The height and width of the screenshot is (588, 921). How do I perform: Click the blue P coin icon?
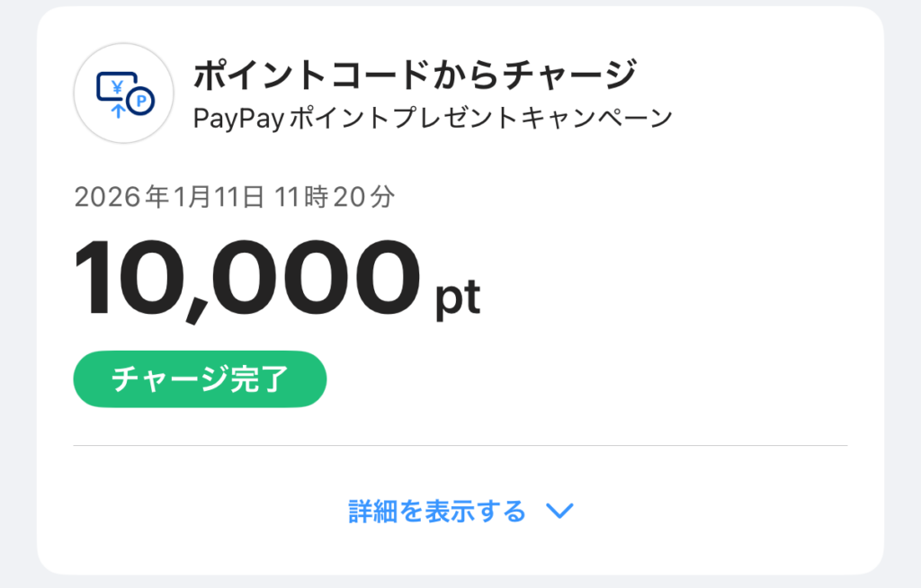point(140,102)
